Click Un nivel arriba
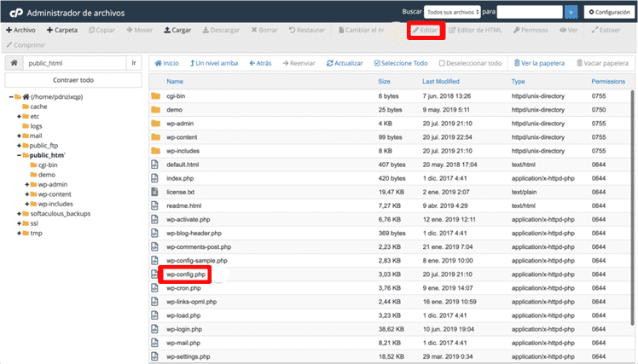This screenshot has width=638, height=364. [214, 63]
